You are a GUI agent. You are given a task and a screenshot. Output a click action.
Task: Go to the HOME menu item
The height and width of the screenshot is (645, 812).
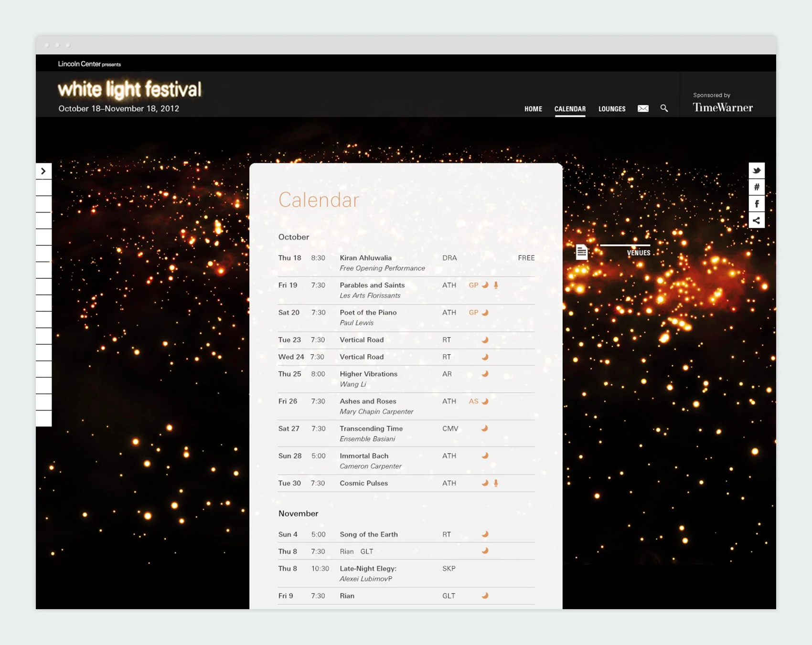point(533,109)
